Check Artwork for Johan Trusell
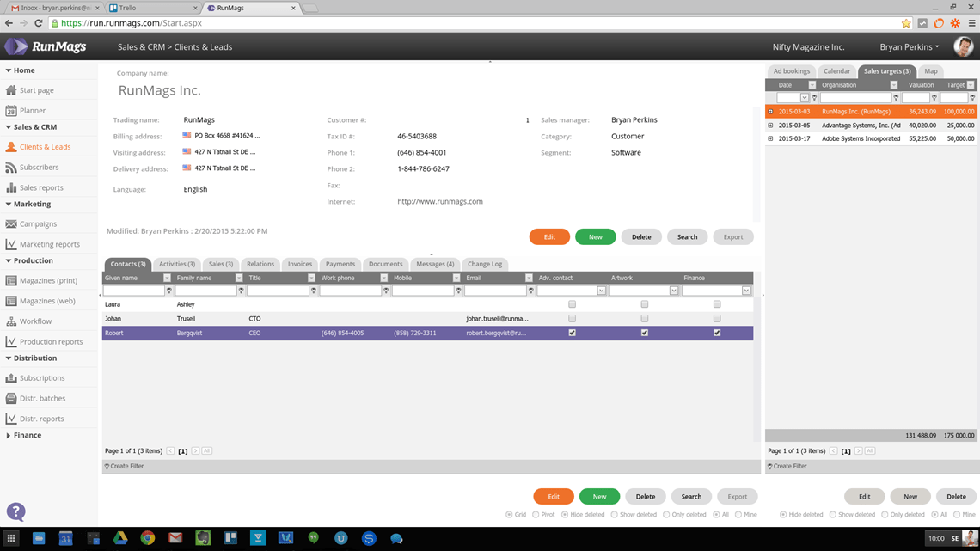This screenshot has height=551, width=980. (x=645, y=319)
